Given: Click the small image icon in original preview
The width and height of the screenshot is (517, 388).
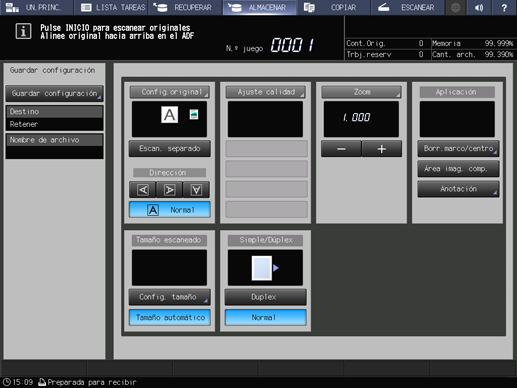Looking at the screenshot, I should [194, 114].
